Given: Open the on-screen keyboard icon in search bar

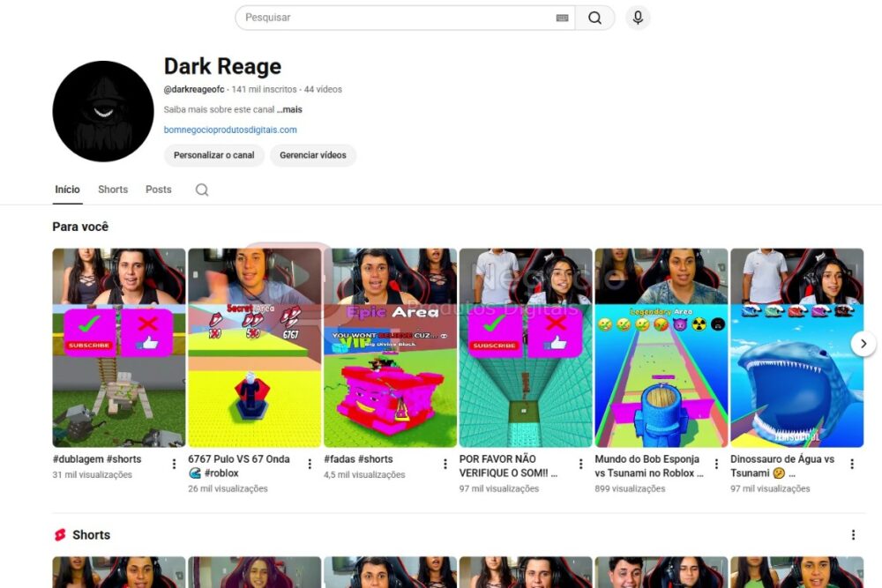Looking at the screenshot, I should click(x=562, y=18).
